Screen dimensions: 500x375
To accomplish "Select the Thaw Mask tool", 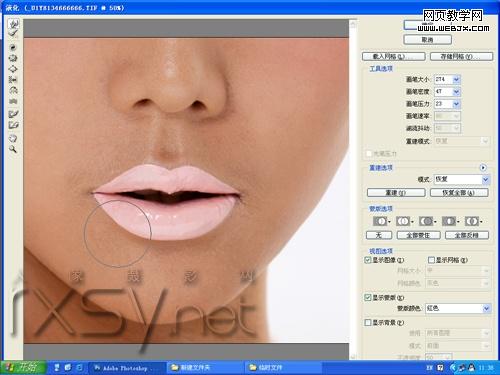I will tap(13, 125).
